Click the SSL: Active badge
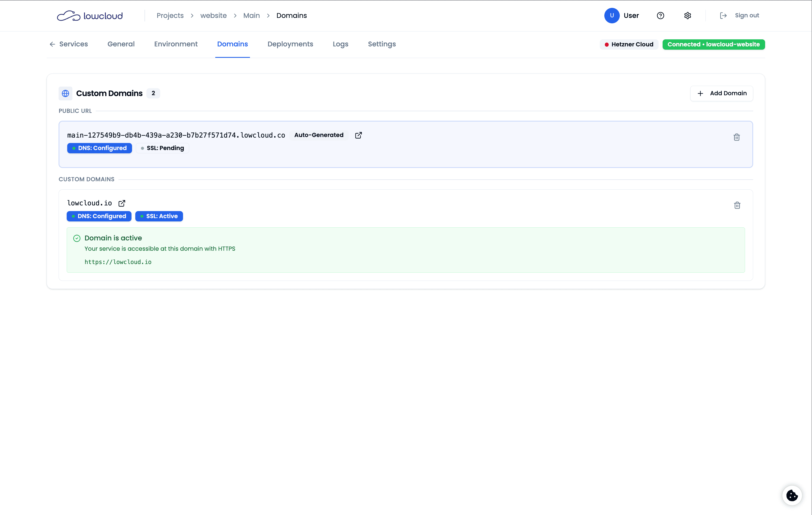812x515 pixels. (x=159, y=216)
